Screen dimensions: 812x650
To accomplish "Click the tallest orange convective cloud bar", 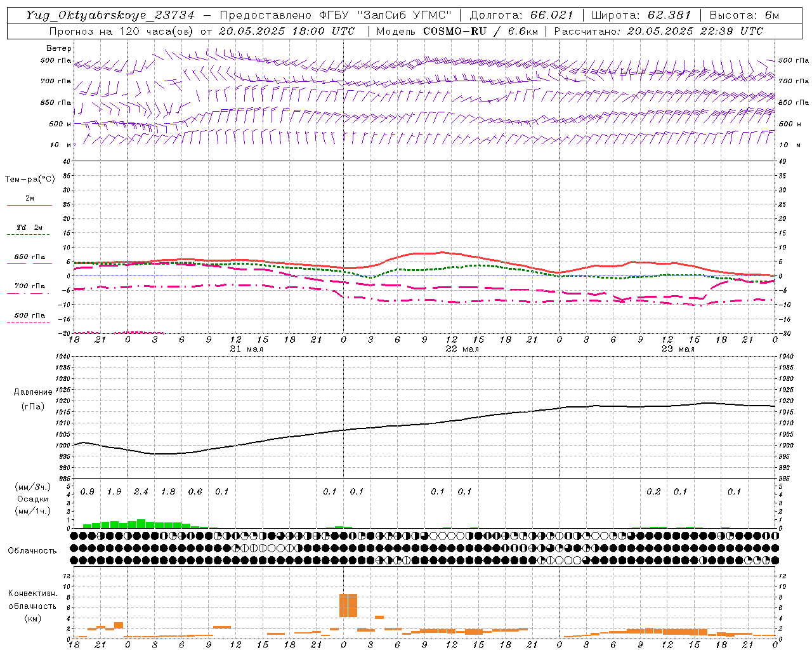I will 348,606.
